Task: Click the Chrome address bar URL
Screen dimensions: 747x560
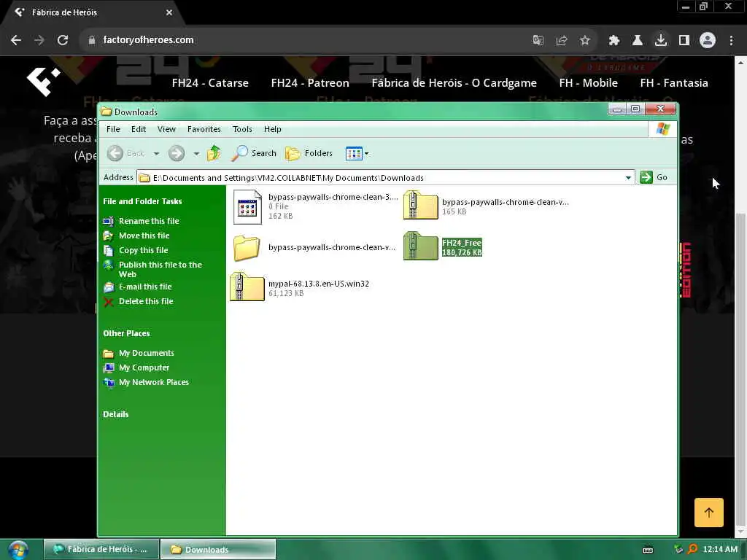Action: pos(148,40)
